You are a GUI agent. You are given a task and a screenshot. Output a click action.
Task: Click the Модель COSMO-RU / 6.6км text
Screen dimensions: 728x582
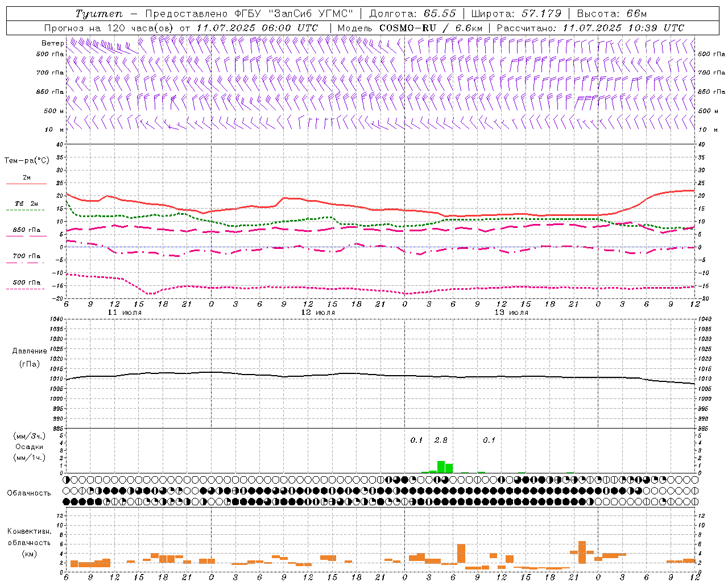(x=410, y=28)
